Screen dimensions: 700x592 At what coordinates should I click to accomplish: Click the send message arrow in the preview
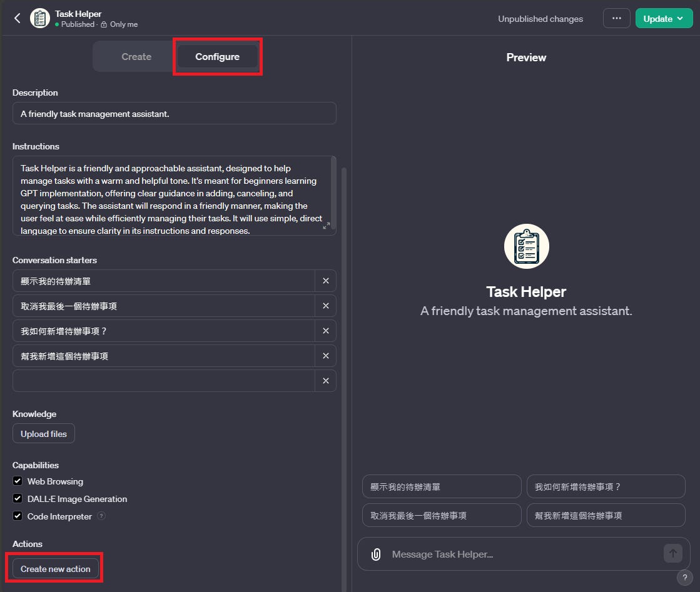point(672,553)
